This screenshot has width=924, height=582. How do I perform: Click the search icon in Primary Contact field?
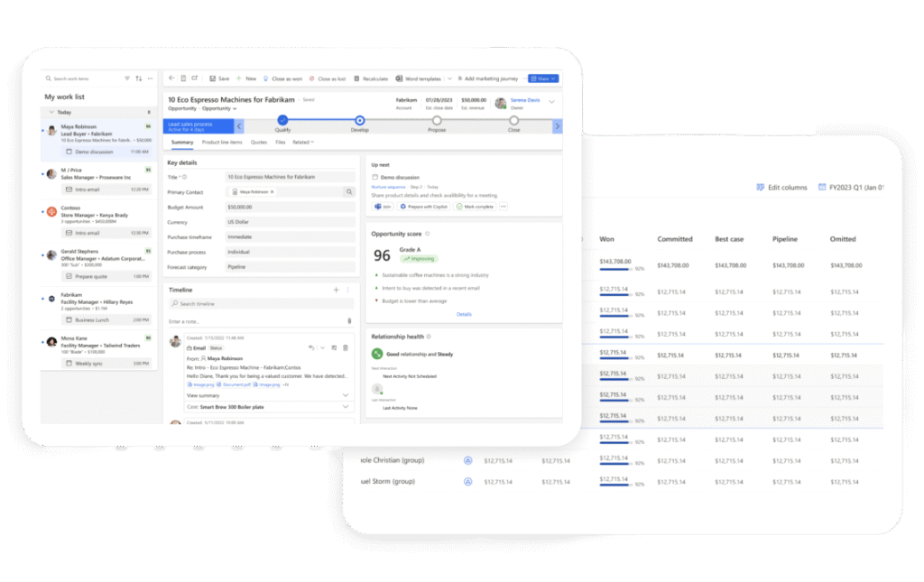(350, 192)
